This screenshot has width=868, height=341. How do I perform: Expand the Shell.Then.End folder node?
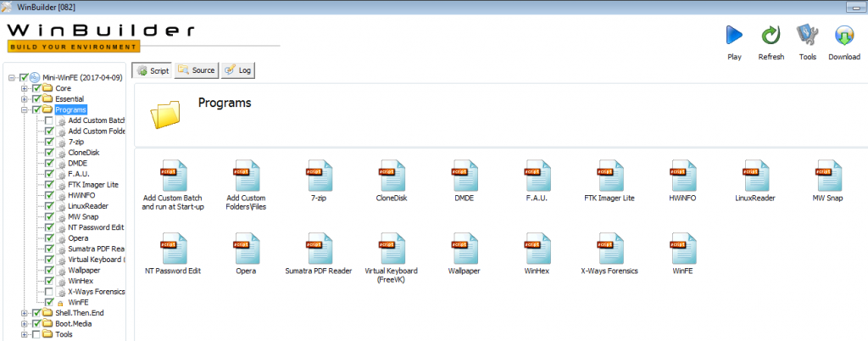click(x=25, y=313)
